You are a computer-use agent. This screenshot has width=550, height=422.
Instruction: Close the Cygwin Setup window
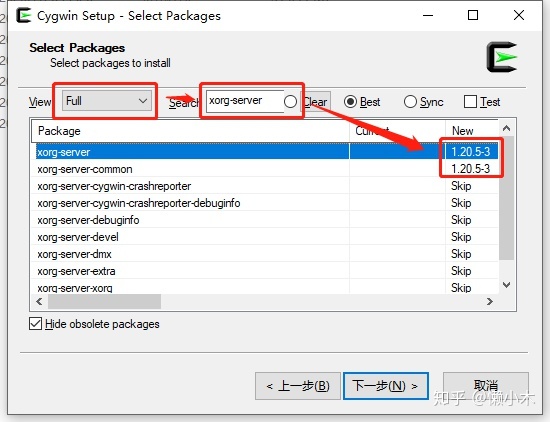(x=519, y=15)
